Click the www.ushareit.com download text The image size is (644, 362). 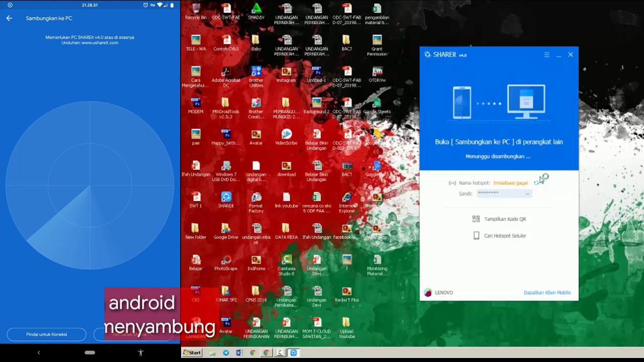tap(100, 43)
